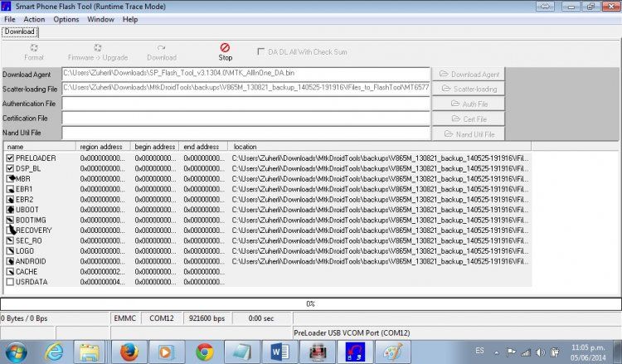Uncheck the DSP_BL checkbox
Viewport: 622px width, 364px height.
10,168
